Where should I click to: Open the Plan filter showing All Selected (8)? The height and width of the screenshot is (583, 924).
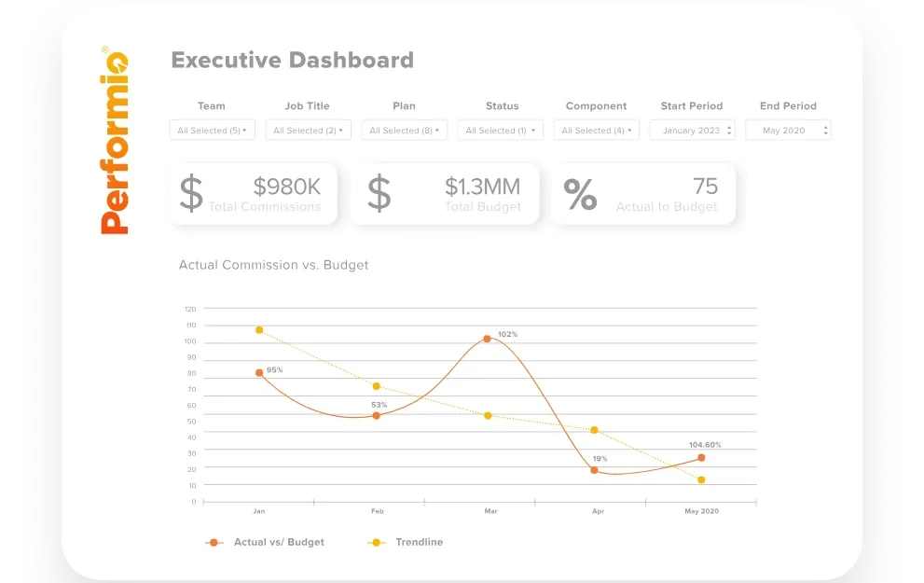(404, 130)
